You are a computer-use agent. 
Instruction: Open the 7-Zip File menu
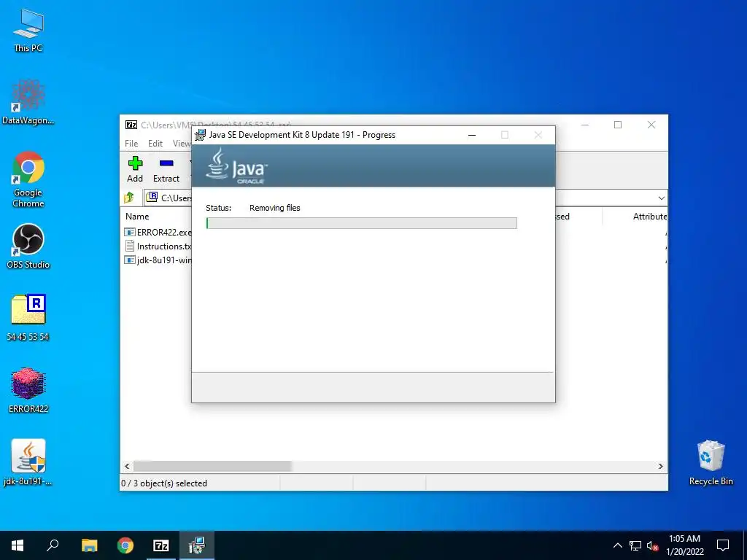[x=131, y=144]
